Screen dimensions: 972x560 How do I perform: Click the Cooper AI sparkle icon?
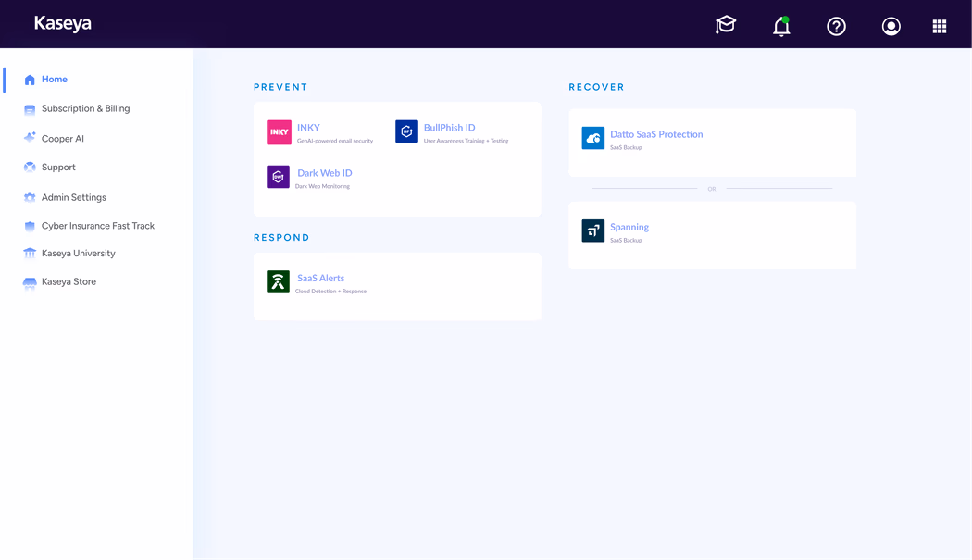29,138
